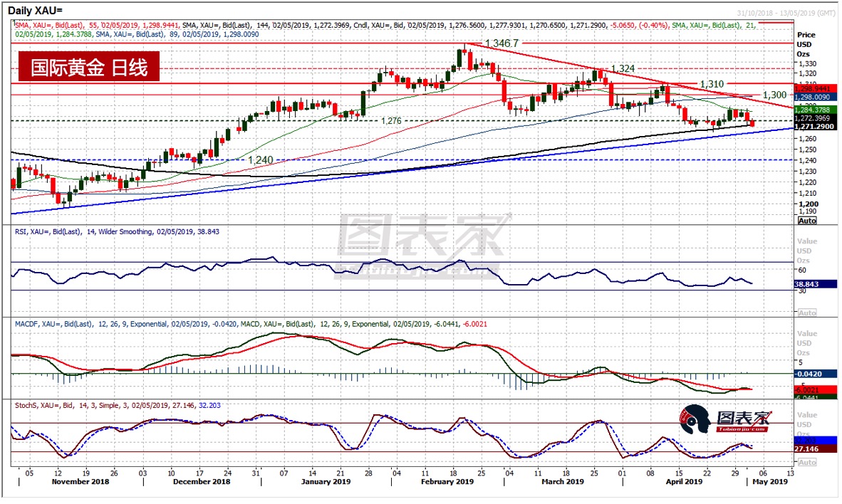This screenshot has width=842, height=504.
Task: Select the 1,276 support level label
Action: pos(392,120)
